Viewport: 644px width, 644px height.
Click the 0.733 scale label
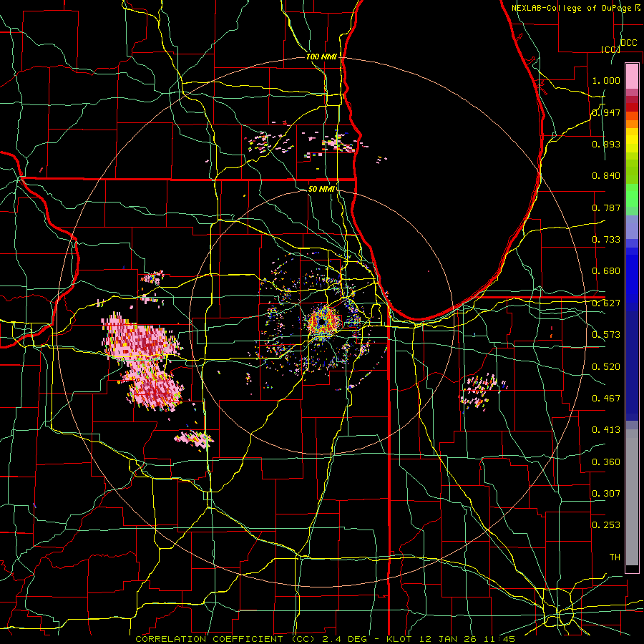pyautogui.click(x=606, y=240)
